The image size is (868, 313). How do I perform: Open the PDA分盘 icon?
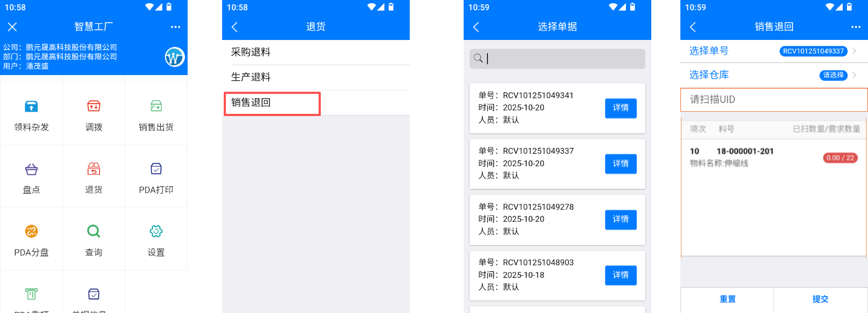(x=31, y=232)
